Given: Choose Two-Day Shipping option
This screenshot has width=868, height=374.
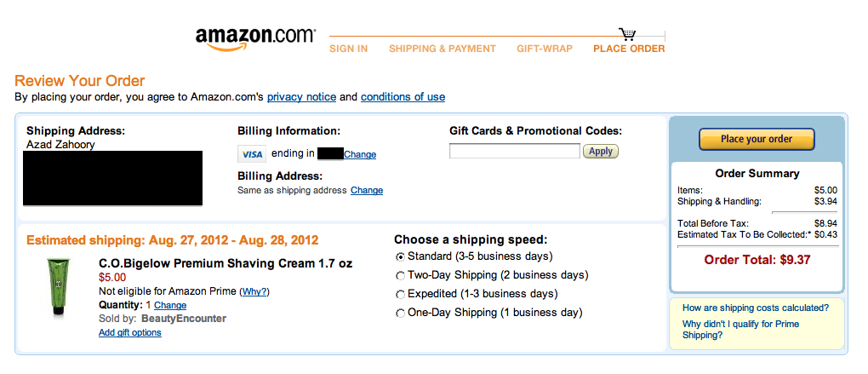Looking at the screenshot, I should [x=401, y=275].
